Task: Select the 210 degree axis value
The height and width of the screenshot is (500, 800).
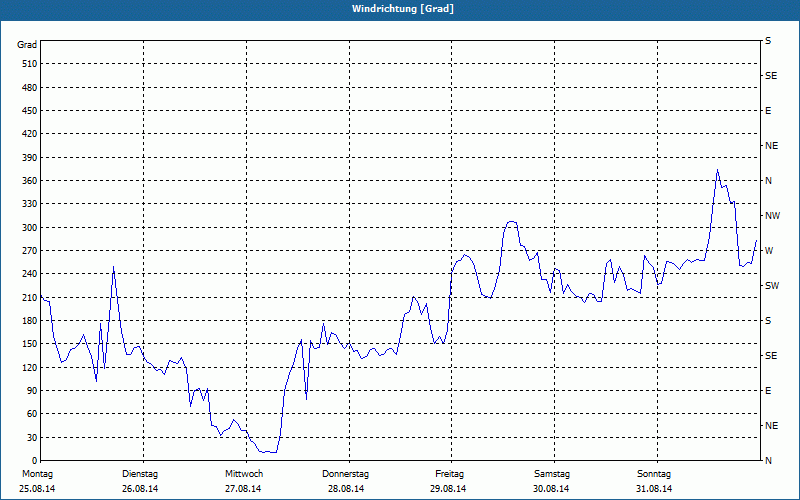Action: tap(30, 297)
